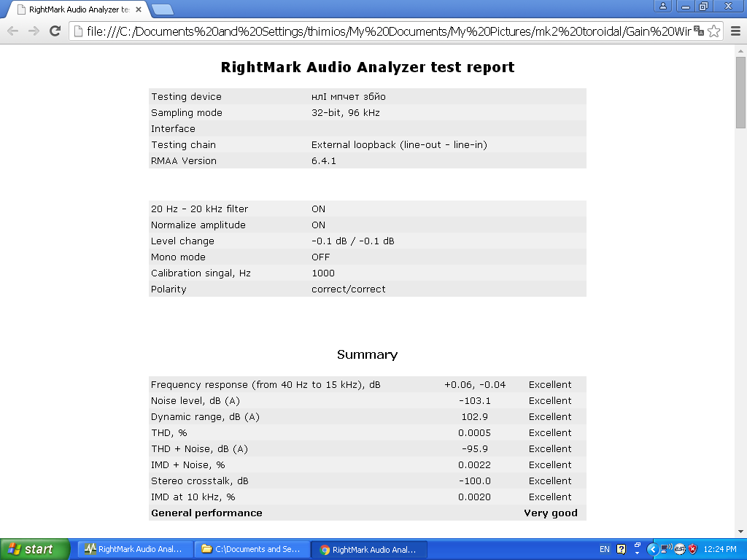Open the ESI audio tray icon
The width and height of the screenshot is (747, 560).
pyautogui.click(x=679, y=549)
